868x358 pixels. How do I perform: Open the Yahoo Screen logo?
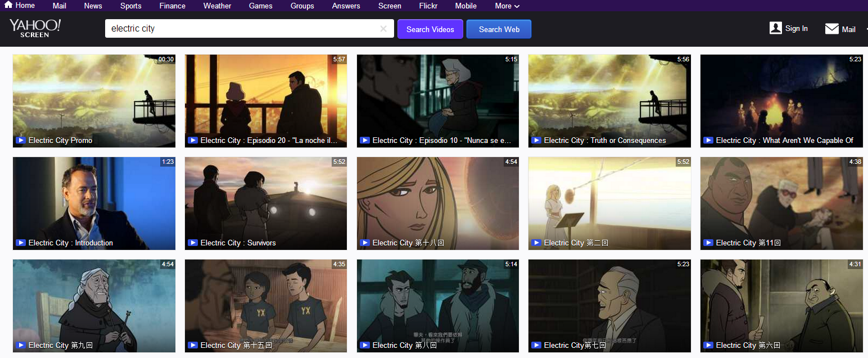coord(35,28)
